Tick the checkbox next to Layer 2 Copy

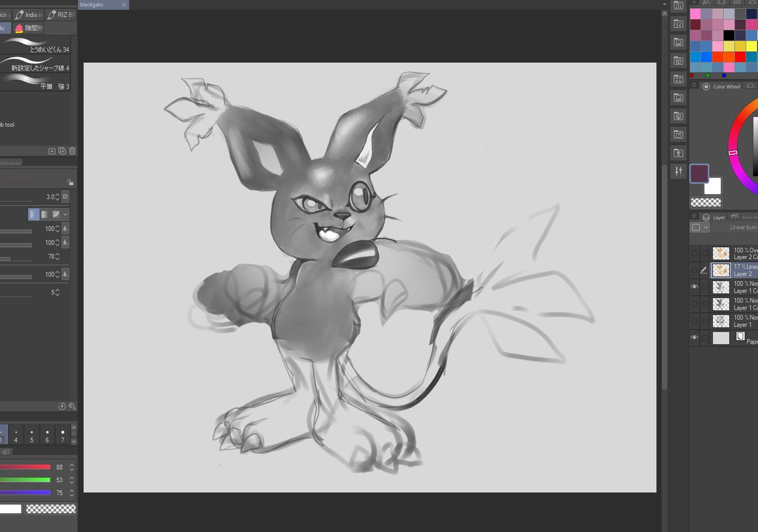coord(704,253)
